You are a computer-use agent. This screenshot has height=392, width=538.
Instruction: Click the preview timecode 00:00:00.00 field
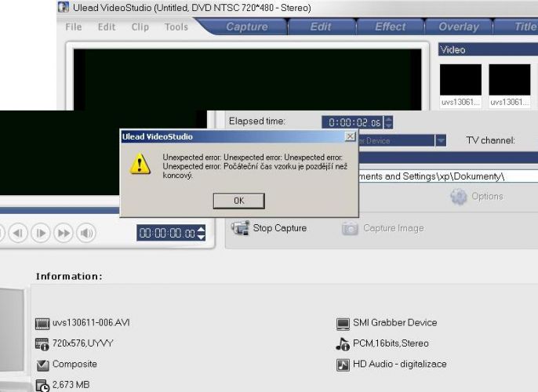(167, 233)
